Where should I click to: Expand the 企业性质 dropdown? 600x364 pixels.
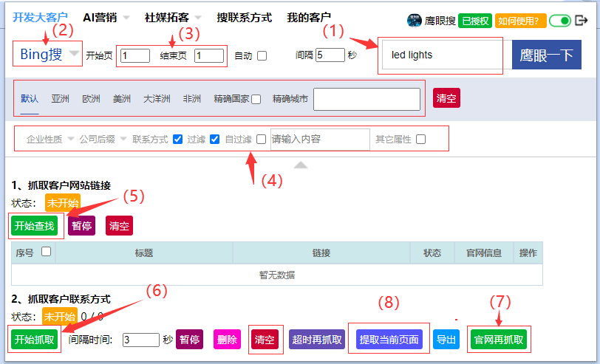point(50,139)
